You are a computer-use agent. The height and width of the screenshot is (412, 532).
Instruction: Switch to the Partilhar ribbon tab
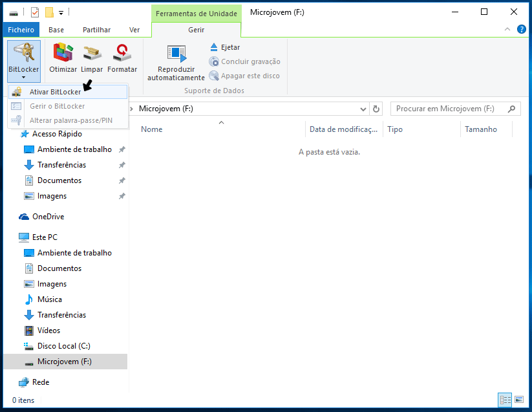coord(97,30)
